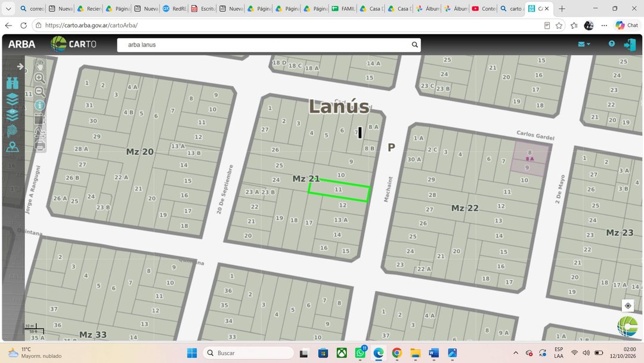Open the binoculars search panel
Viewport: 644px width, 363px height.
pyautogui.click(x=13, y=83)
